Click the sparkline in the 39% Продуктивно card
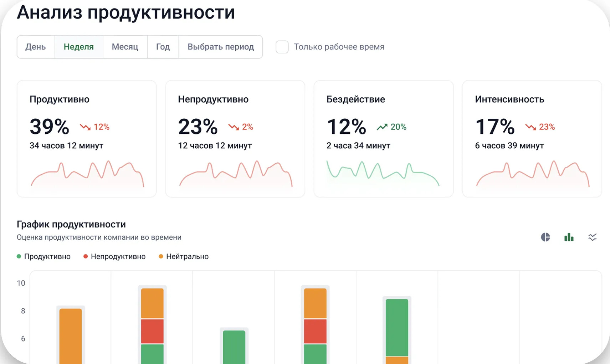Screen dimensions: 610x364 click(87, 174)
